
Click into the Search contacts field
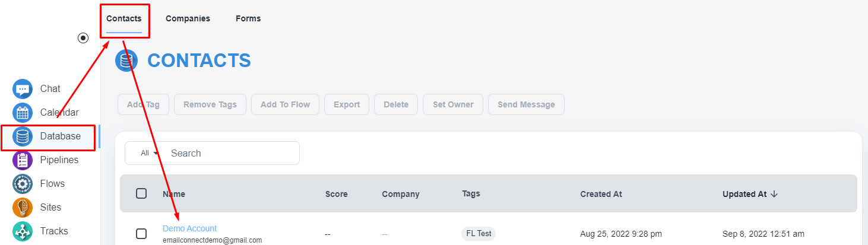[232, 153]
